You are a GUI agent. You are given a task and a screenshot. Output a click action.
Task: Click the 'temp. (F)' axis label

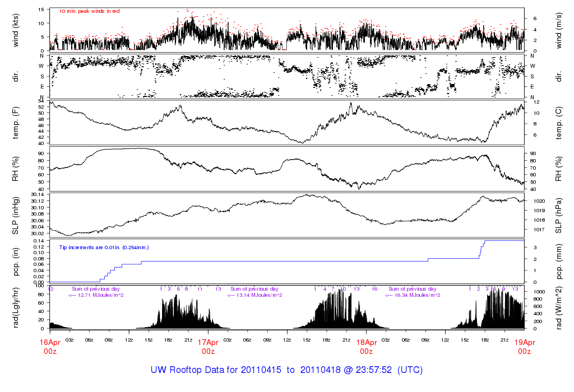point(16,123)
